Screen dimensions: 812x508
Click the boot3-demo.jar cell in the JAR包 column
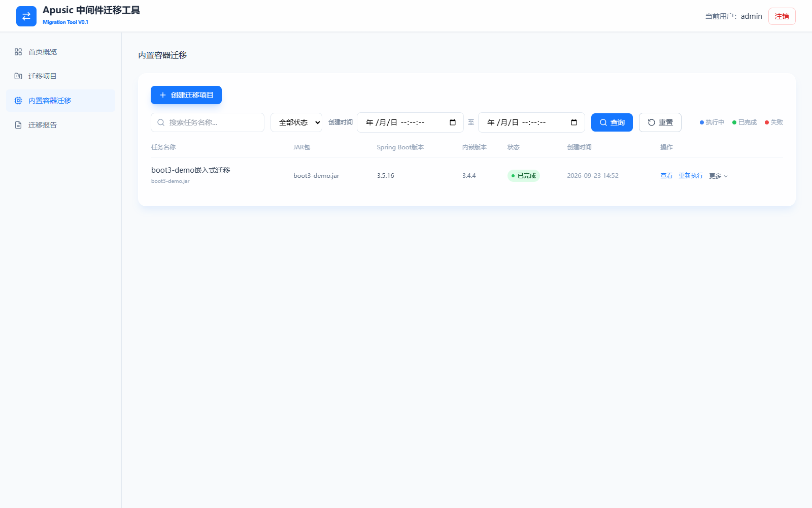pos(316,176)
